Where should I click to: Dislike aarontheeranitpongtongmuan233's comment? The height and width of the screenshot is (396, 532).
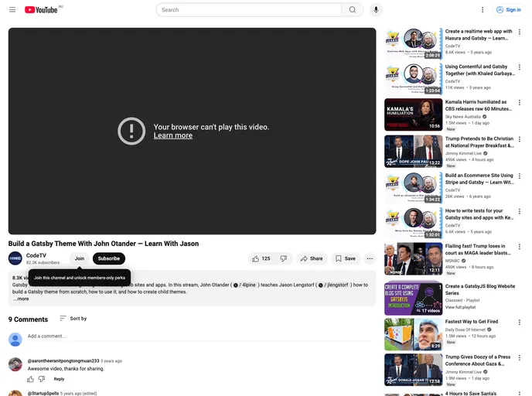42,379
